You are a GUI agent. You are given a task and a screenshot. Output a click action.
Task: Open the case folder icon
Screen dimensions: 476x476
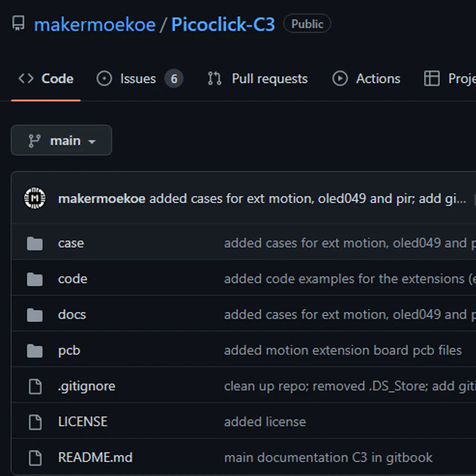(34, 243)
